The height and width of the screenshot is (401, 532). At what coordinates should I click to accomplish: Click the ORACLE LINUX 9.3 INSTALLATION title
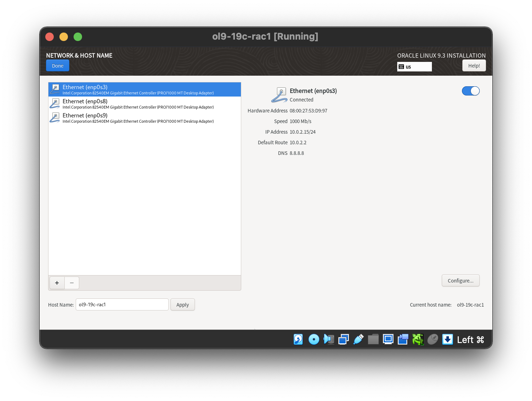click(x=441, y=56)
